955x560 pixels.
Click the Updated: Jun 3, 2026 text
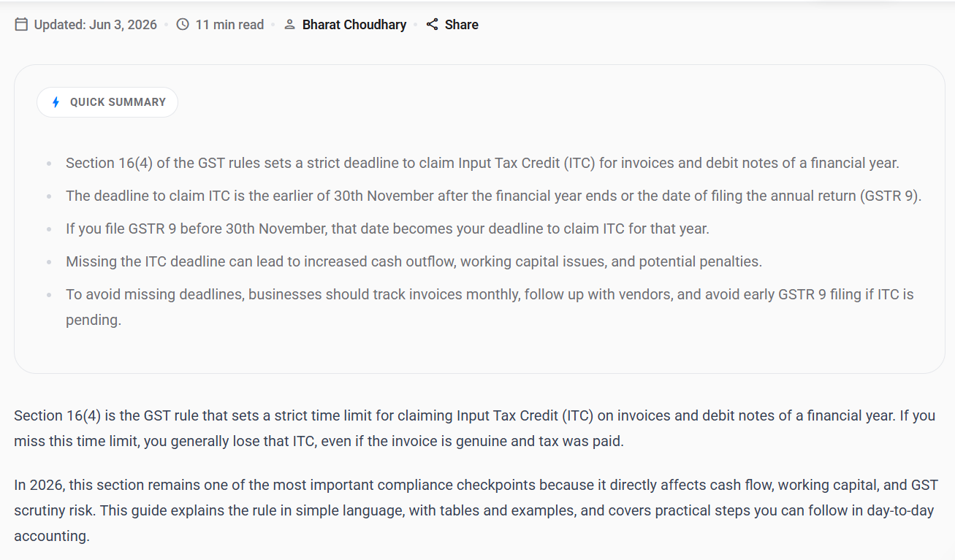coord(96,25)
